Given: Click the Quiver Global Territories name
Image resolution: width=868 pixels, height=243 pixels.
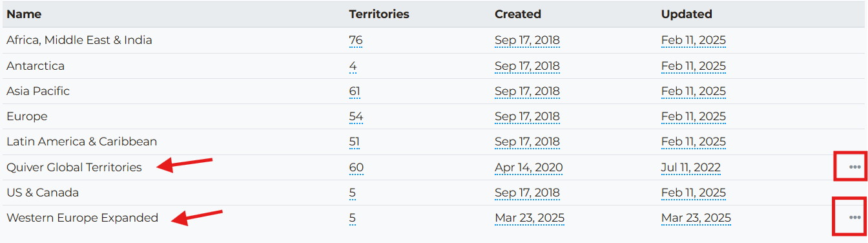Looking at the screenshot, I should click(74, 167).
